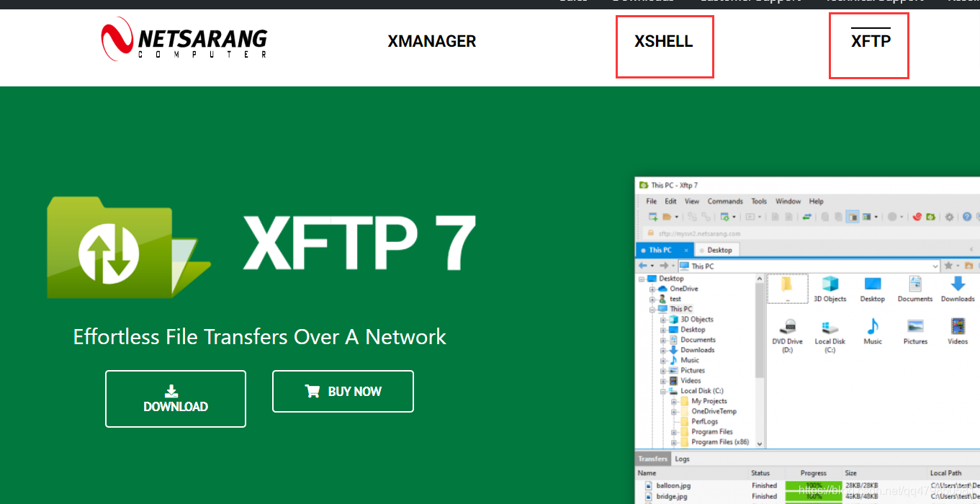Click the gray circle toolbar icon

coord(892,217)
